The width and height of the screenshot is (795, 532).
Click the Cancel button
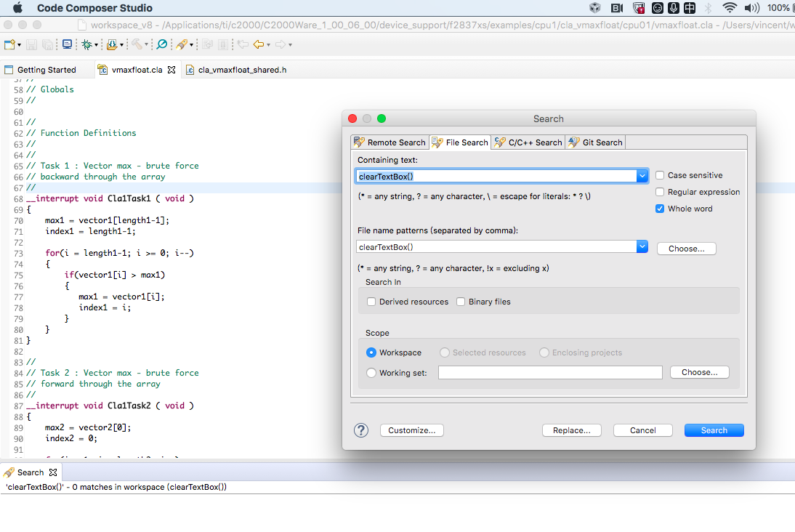tap(643, 430)
